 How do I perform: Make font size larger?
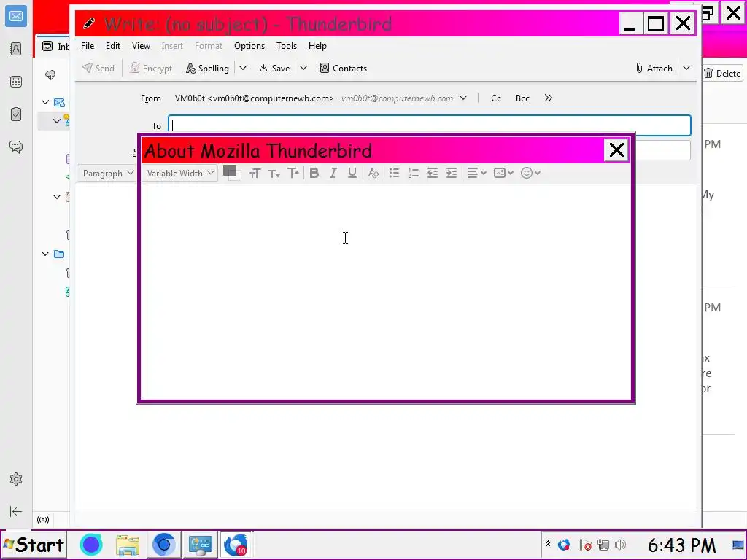click(x=293, y=174)
